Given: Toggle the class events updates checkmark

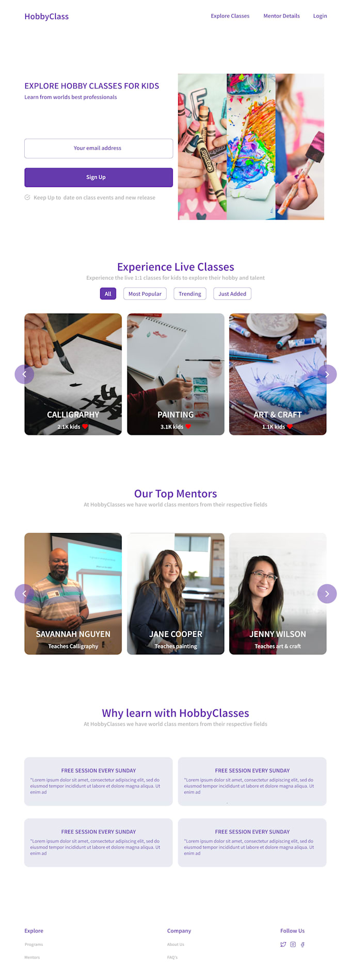Looking at the screenshot, I should click(27, 197).
